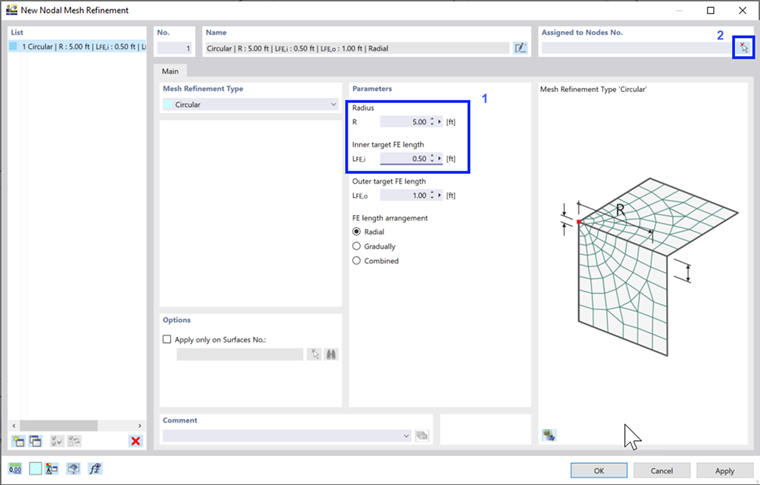Click the view surface on screen icon
This screenshot has width=760, height=485.
73,469
